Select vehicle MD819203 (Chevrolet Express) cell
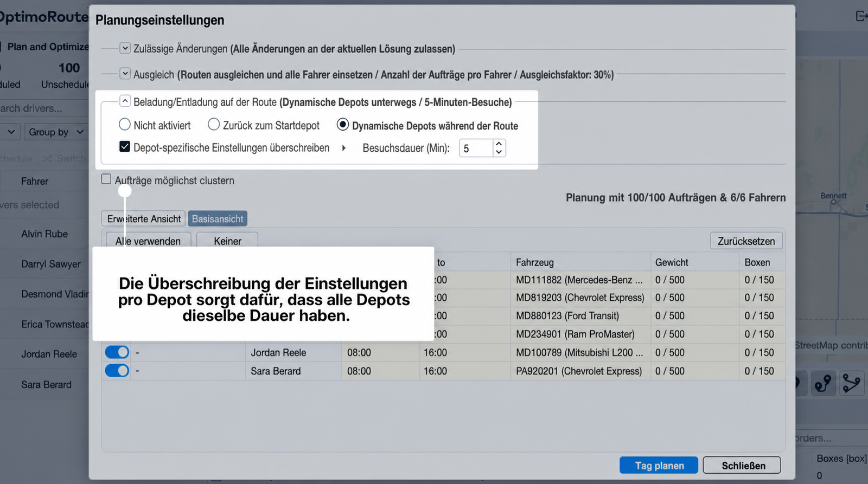This screenshot has width=868, height=484. (x=580, y=298)
